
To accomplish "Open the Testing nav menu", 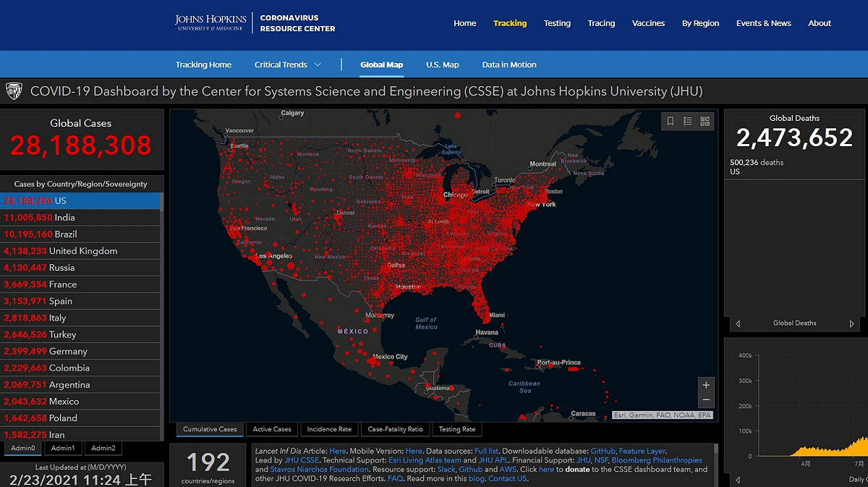I will [557, 23].
